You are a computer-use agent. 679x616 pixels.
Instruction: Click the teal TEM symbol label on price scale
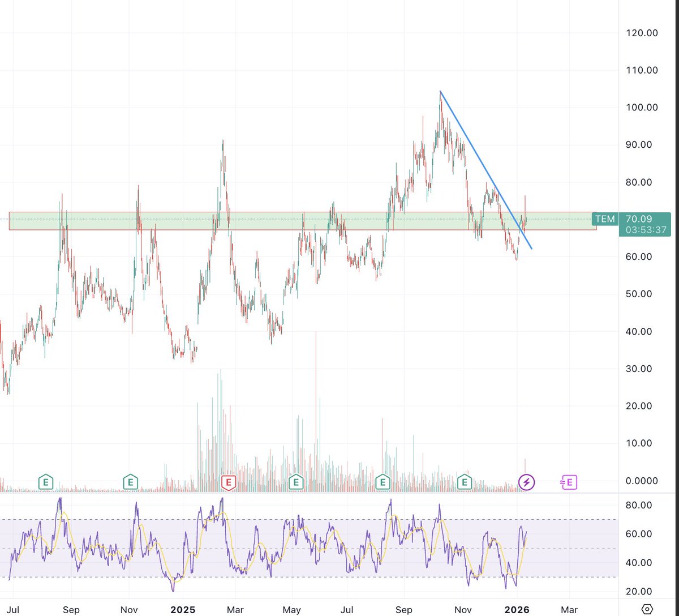(605, 219)
